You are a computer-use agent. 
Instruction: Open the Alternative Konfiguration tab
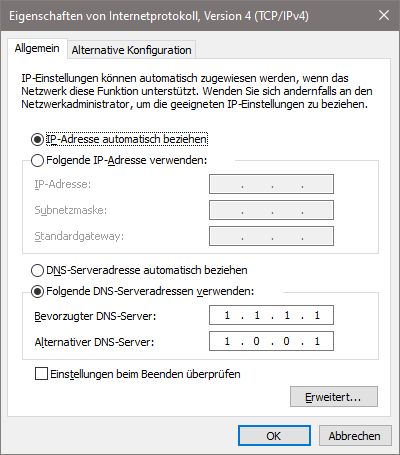click(131, 50)
